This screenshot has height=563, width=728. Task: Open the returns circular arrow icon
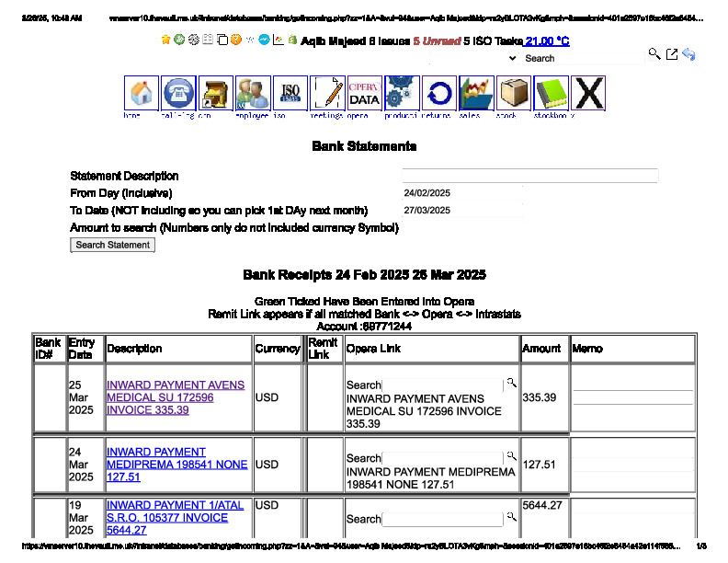click(x=439, y=94)
